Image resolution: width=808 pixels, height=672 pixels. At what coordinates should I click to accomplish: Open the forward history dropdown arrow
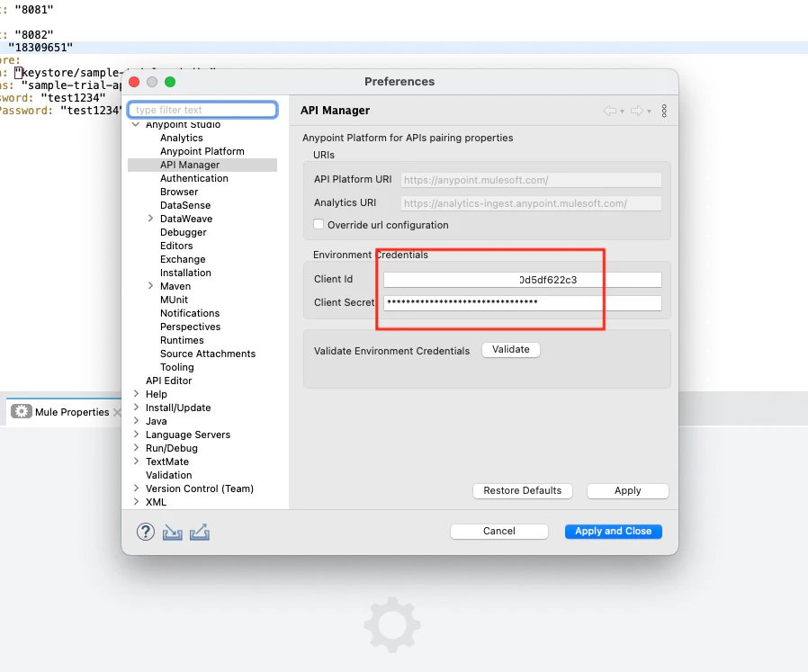(649, 112)
